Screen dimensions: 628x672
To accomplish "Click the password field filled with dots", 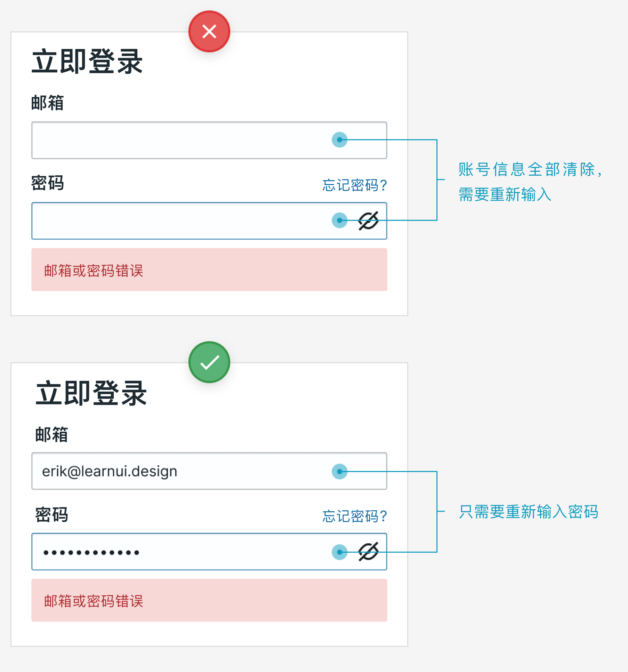I will [209, 552].
